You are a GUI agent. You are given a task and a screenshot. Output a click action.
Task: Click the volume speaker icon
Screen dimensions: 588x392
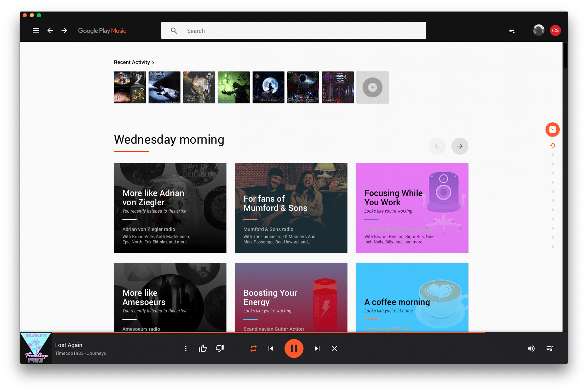pyautogui.click(x=531, y=348)
